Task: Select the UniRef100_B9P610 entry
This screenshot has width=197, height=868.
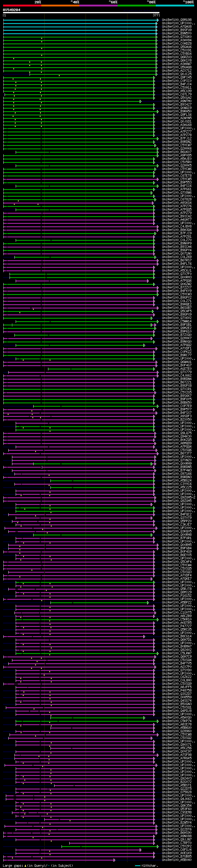Action: click(x=177, y=332)
